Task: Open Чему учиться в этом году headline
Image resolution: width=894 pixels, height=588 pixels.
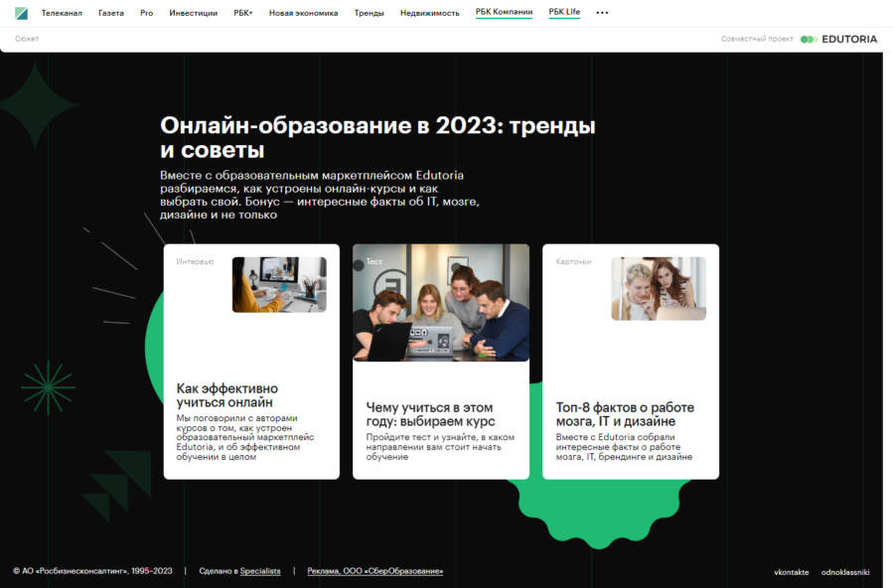Action: pyautogui.click(x=429, y=414)
